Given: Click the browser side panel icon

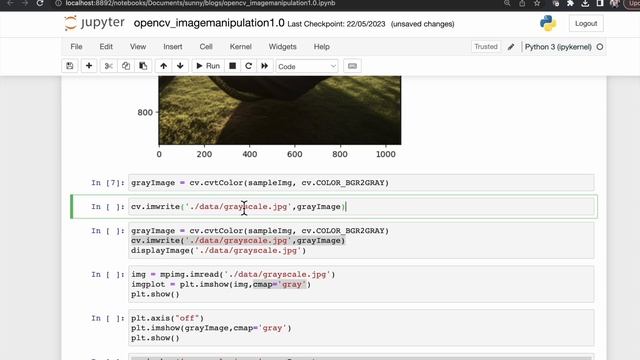Looking at the screenshot, I should coord(600,3).
